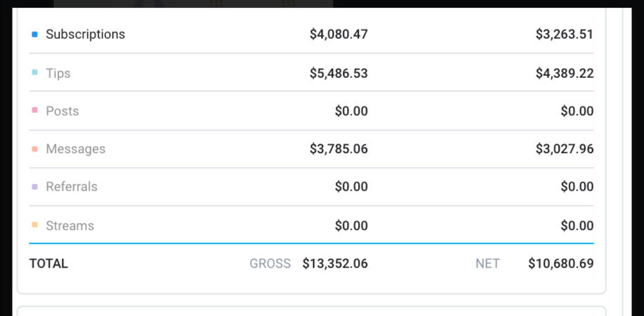Toggle the Subscriptions earnings category
The image size is (644, 316).
point(85,34)
